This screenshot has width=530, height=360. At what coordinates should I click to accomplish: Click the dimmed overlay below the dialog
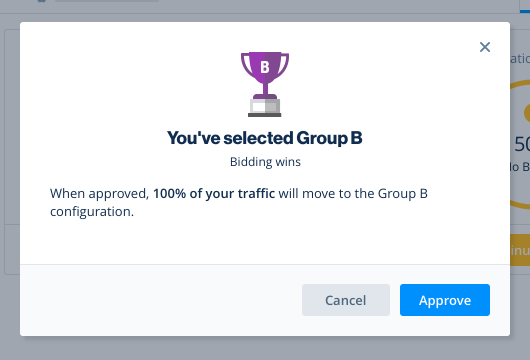point(265,348)
